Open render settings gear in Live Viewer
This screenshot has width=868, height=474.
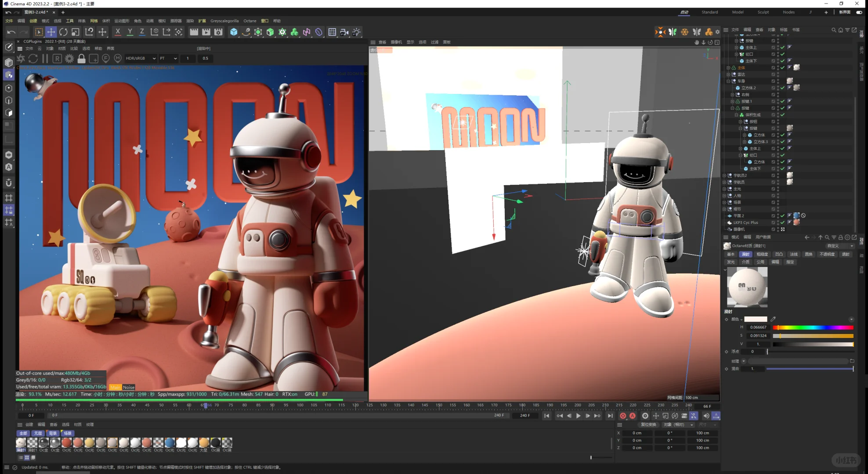point(69,58)
